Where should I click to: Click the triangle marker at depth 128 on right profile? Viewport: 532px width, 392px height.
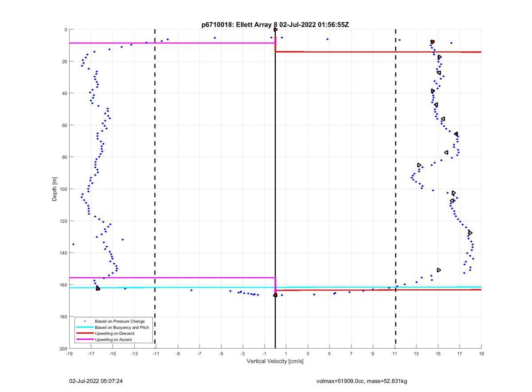click(x=470, y=233)
